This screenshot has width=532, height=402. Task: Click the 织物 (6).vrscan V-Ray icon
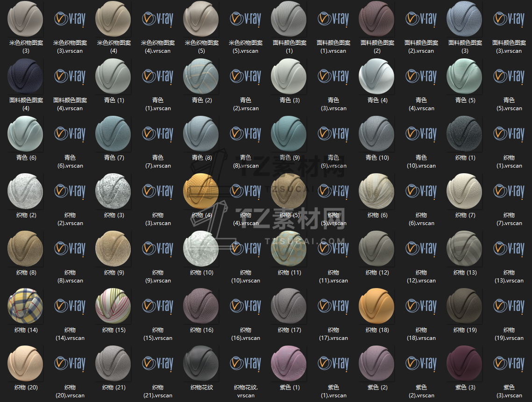point(421,191)
